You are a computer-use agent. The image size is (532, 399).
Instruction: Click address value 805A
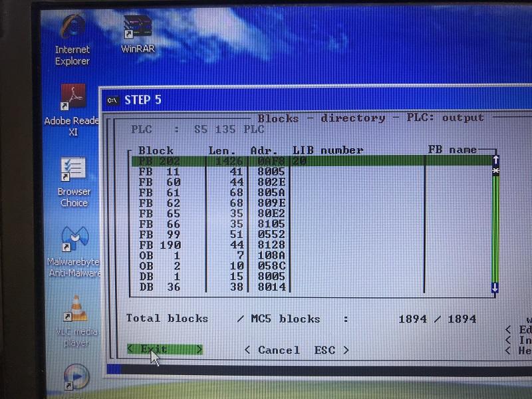click(271, 193)
